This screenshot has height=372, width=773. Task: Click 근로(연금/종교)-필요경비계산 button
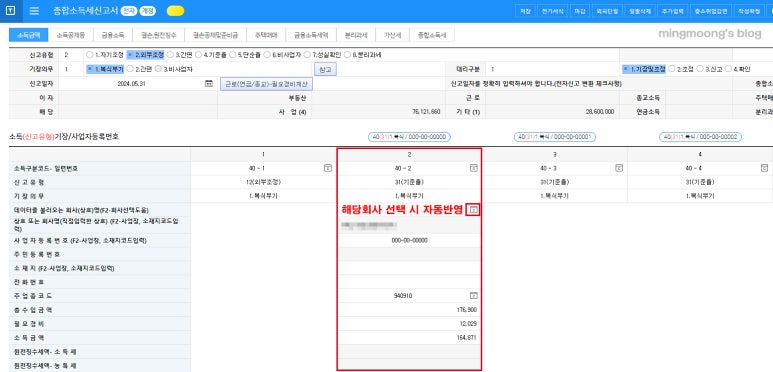[x=266, y=84]
